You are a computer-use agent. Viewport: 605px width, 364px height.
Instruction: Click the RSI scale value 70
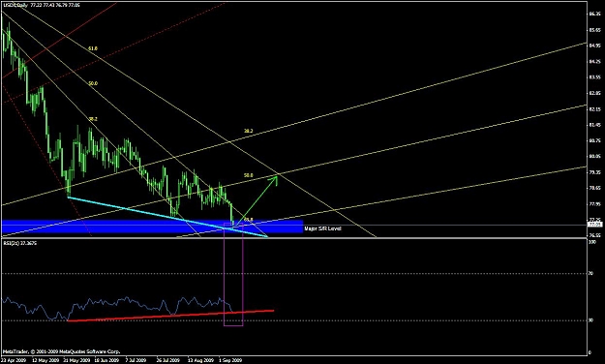pyautogui.click(x=591, y=273)
